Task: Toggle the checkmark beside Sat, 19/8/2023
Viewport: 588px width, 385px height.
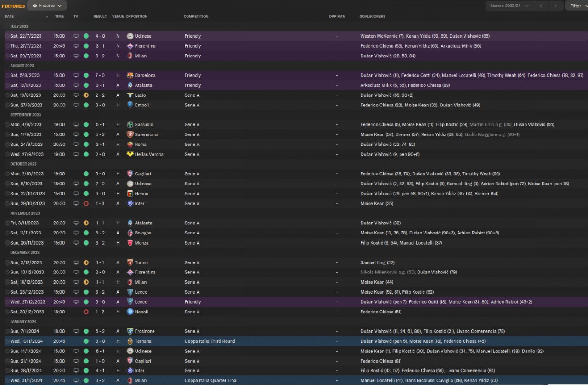Action: (7, 95)
